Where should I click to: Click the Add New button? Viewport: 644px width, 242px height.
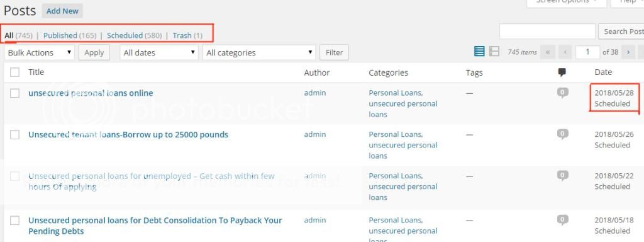point(62,11)
